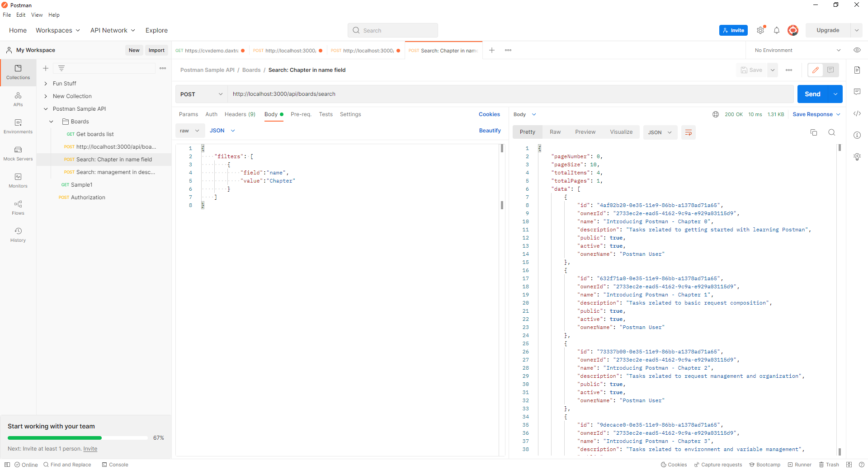Open the Flows sidebar panel

pos(18,208)
